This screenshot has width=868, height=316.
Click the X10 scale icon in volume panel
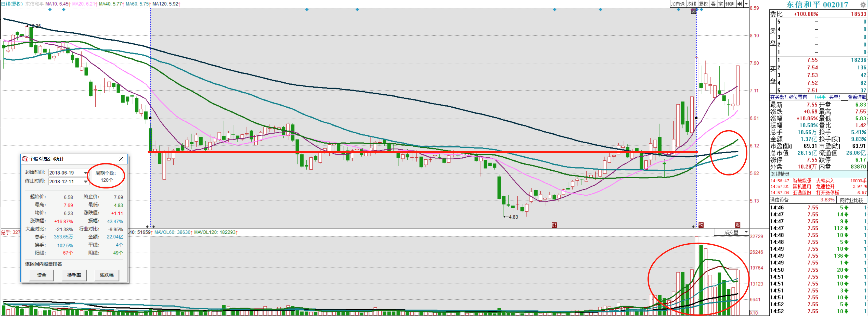(x=754, y=313)
